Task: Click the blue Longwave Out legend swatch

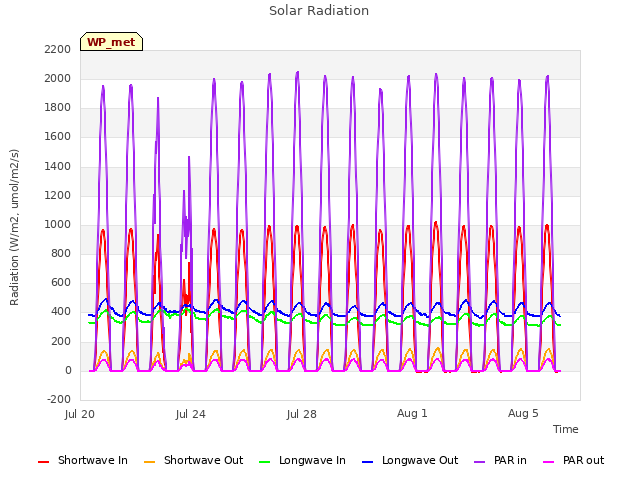Action: (368, 462)
